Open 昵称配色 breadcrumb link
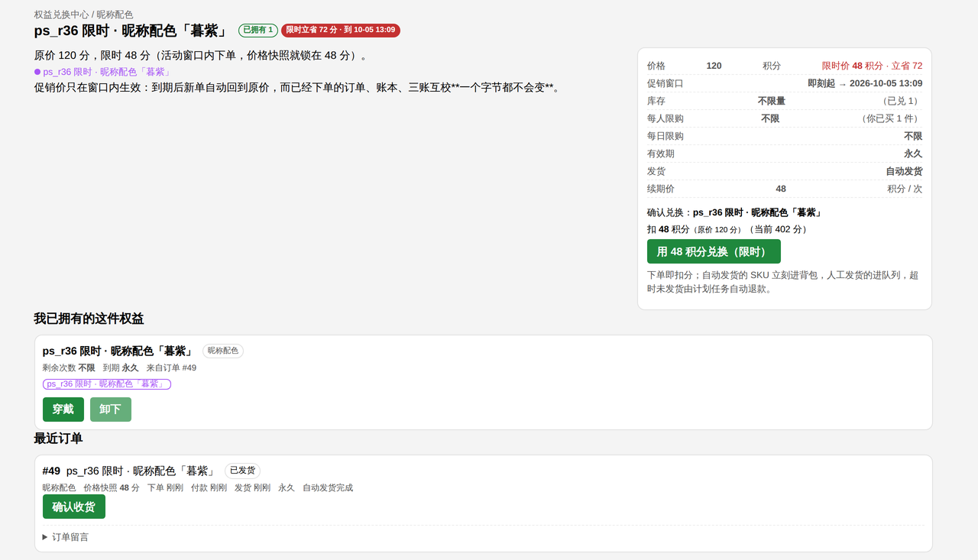 coord(115,15)
